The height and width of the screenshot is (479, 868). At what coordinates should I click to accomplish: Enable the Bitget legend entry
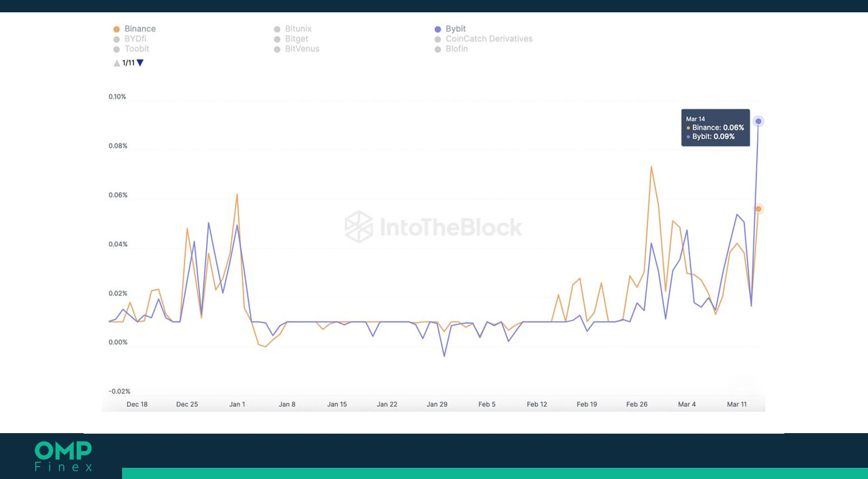(291, 39)
